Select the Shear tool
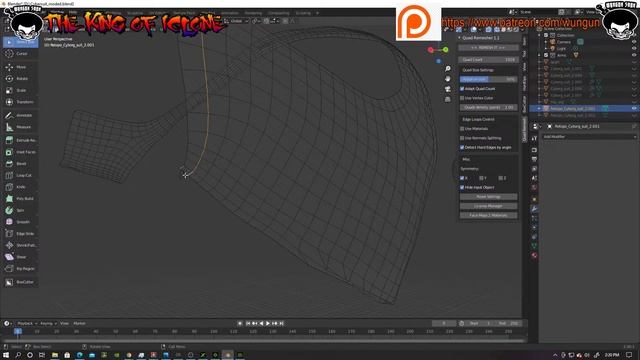This screenshot has height=360, width=640. pos(20,257)
